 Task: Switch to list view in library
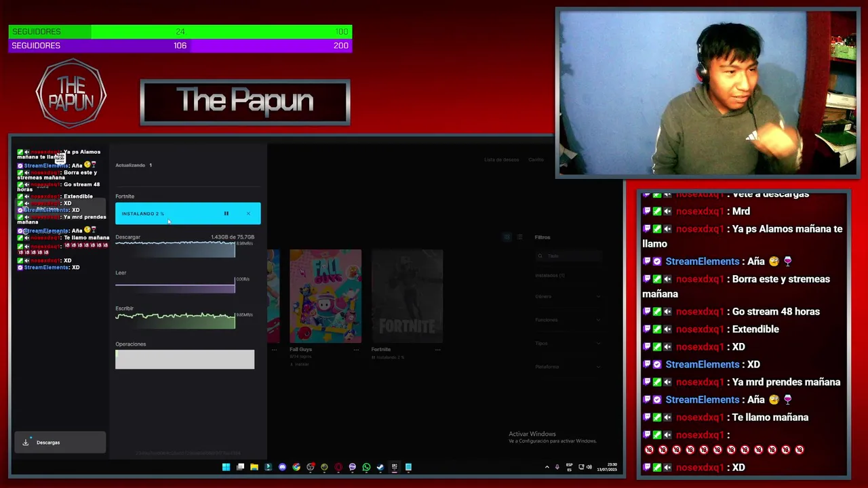coord(519,237)
